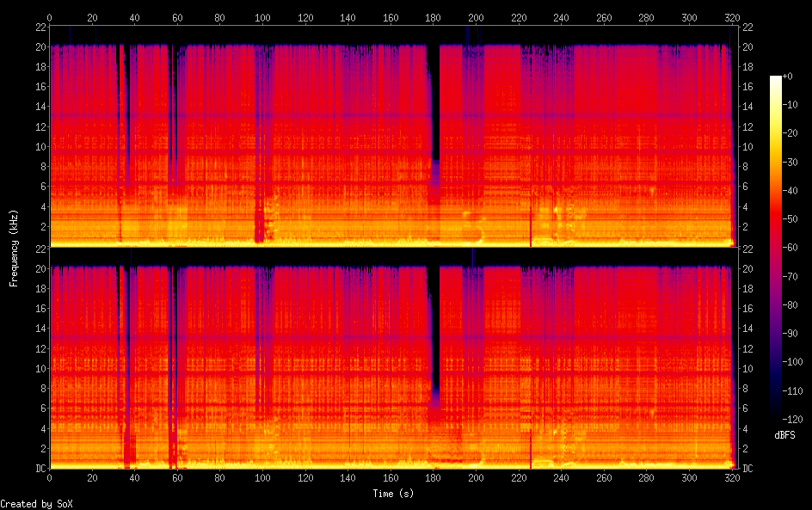Click "180" on the bottom time axis
Image resolution: width=812 pixels, height=510 pixels.
click(433, 478)
